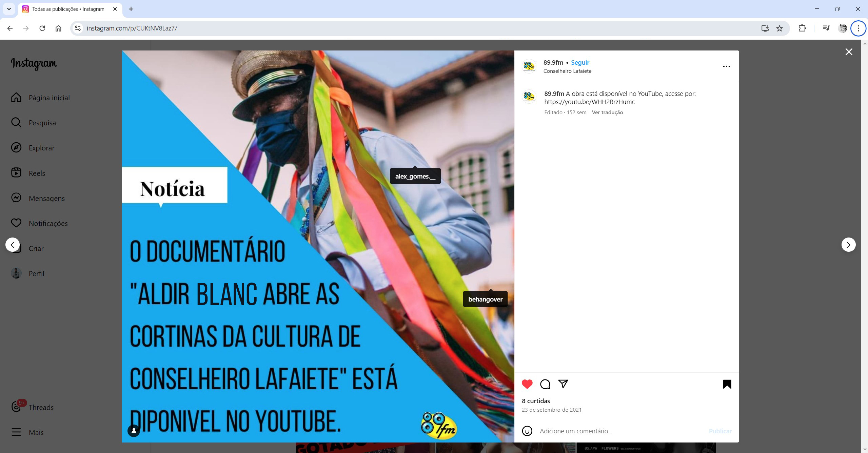Image resolution: width=868 pixels, height=453 pixels.
Task: Open 89.9fm profile from header name
Action: (x=553, y=62)
